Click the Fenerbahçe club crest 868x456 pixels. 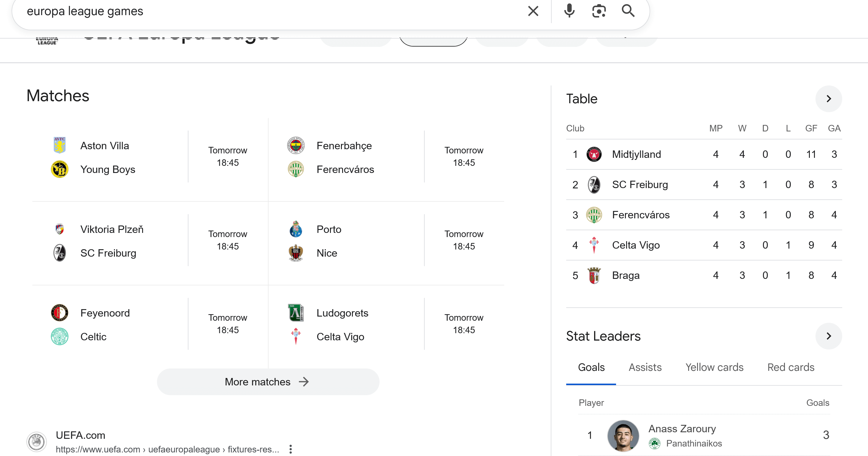(296, 145)
